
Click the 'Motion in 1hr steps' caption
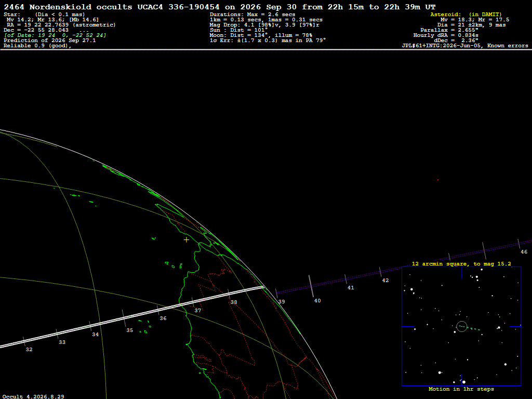tap(461, 389)
